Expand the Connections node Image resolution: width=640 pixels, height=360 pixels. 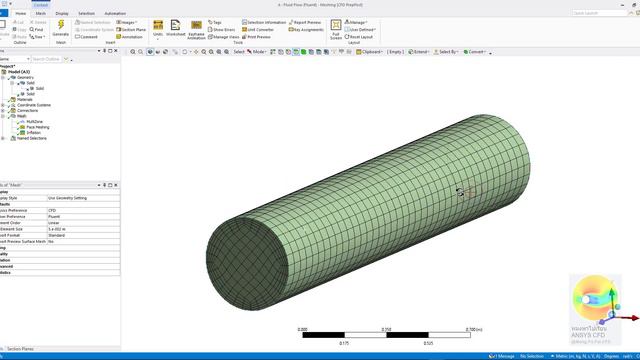3,111
